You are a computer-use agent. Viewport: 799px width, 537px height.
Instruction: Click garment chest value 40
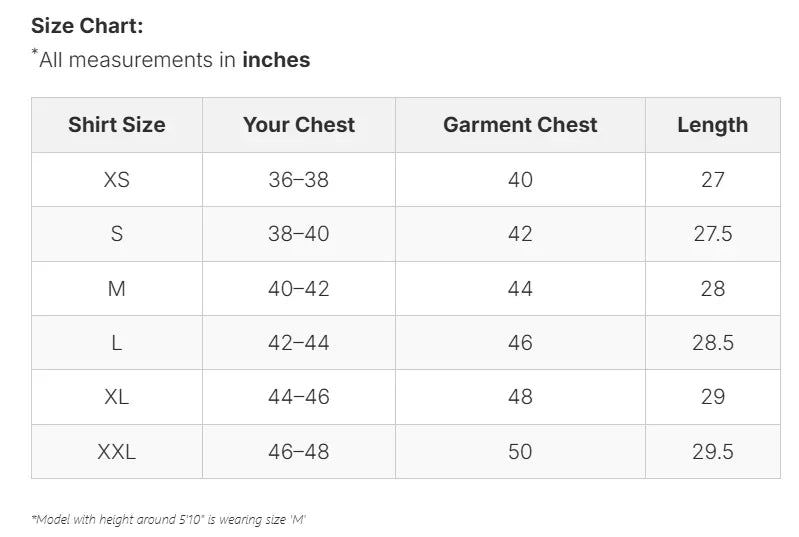pos(520,180)
